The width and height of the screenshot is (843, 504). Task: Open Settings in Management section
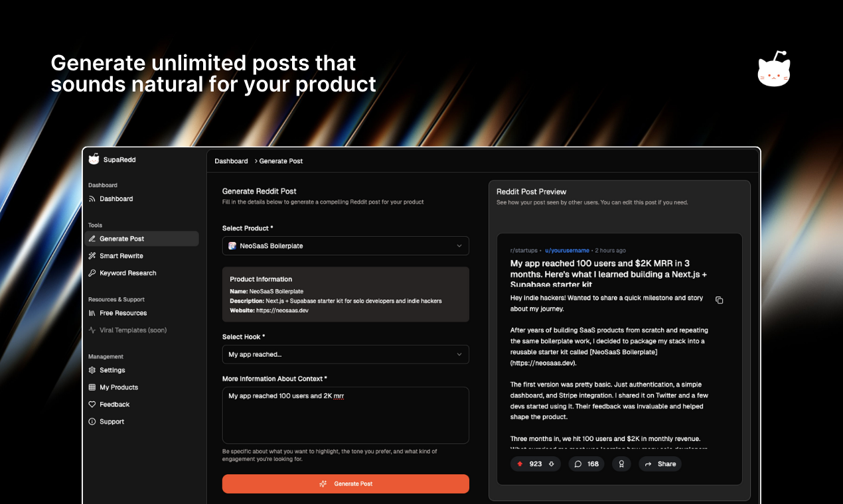[x=112, y=370]
